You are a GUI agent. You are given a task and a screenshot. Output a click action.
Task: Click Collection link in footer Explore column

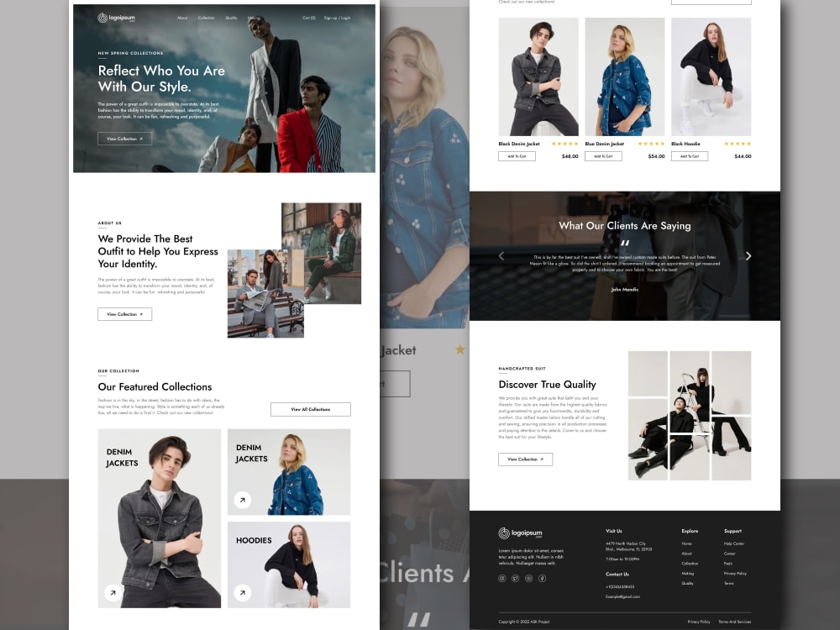690,564
